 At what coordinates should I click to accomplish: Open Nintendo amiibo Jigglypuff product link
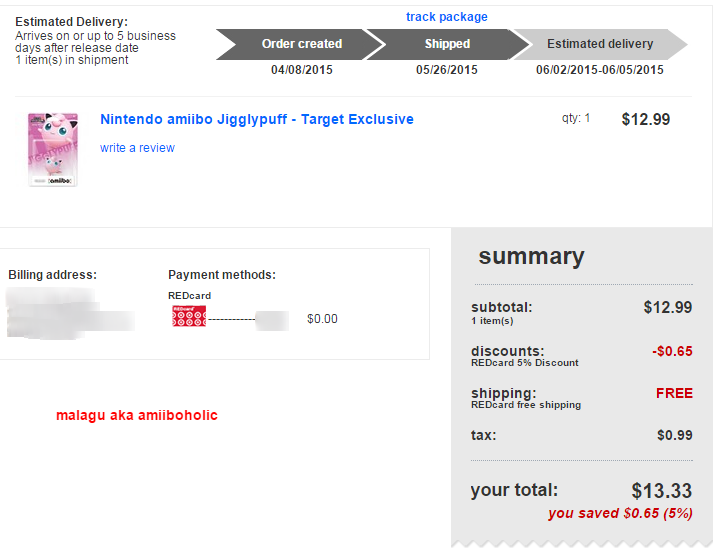[256, 119]
